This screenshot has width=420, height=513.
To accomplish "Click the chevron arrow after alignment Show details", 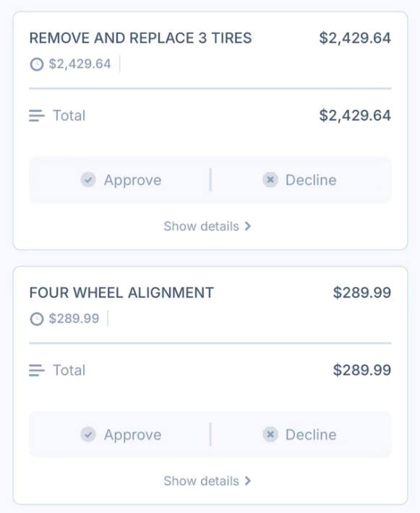I will (x=248, y=481).
